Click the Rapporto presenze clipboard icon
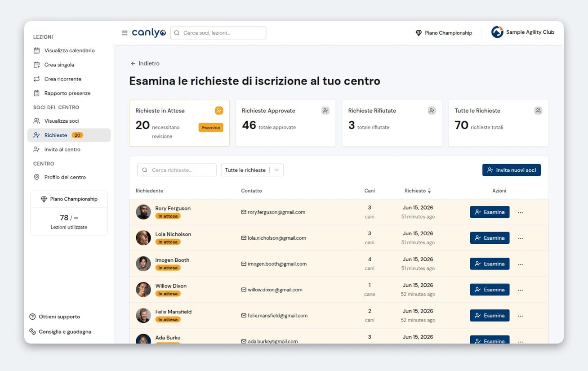588x371 pixels. click(37, 93)
